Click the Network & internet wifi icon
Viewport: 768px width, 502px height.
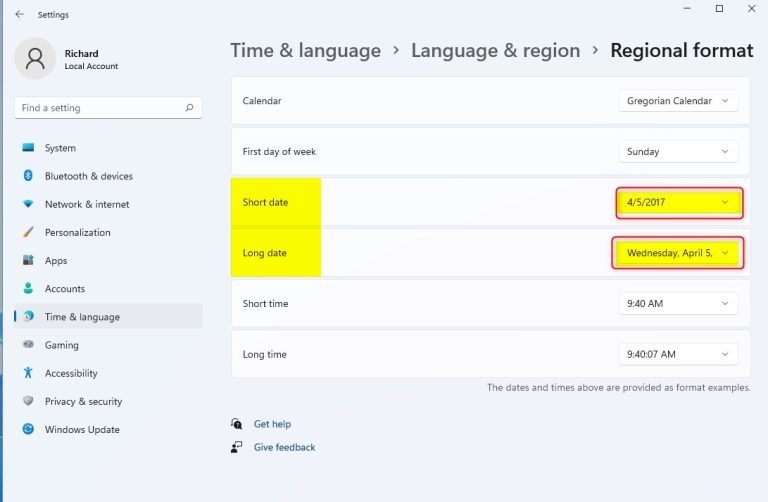pos(28,204)
